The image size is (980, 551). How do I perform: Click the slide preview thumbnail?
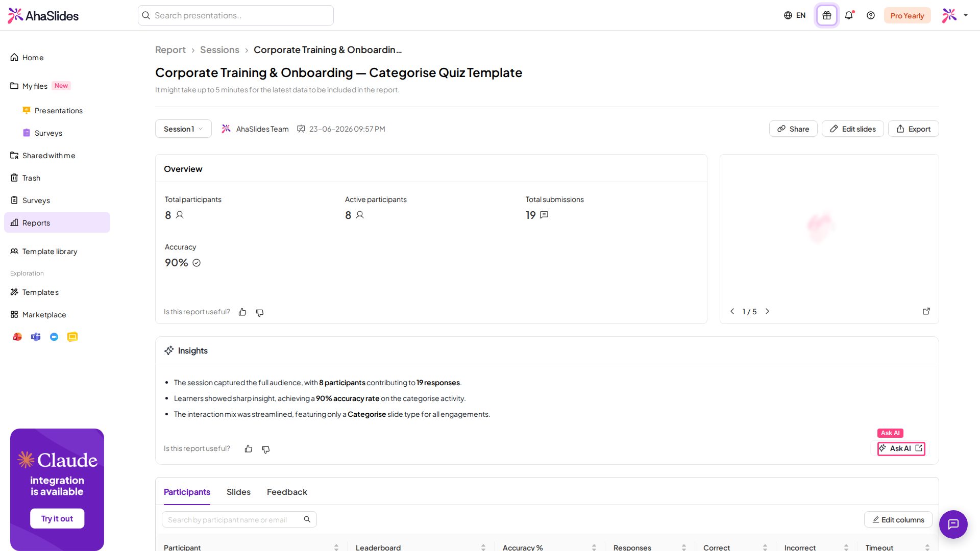(829, 227)
